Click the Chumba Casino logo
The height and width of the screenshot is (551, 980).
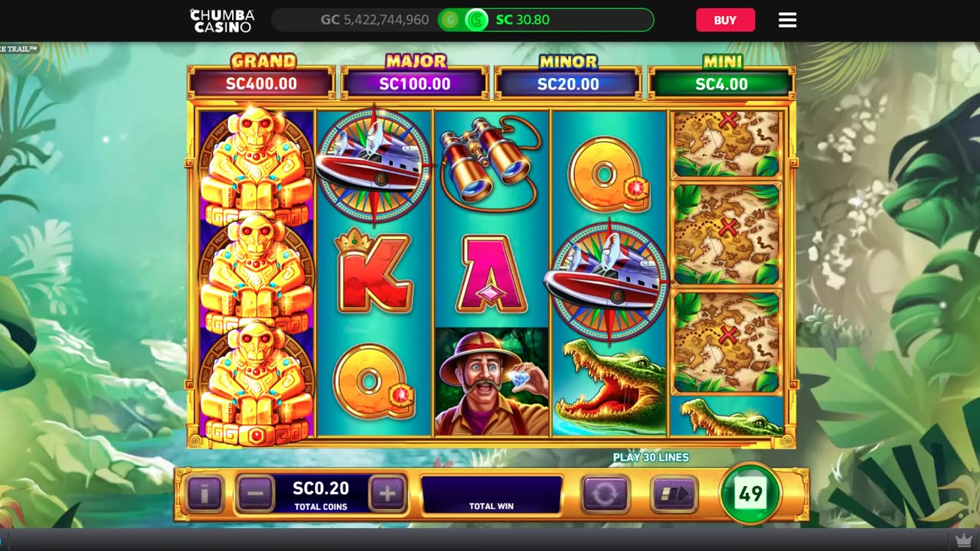click(x=222, y=20)
